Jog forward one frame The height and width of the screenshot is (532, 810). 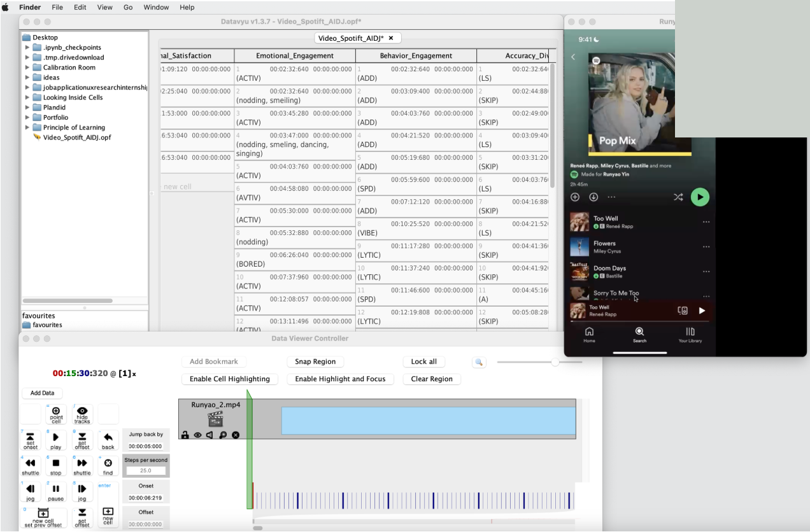[82, 492]
